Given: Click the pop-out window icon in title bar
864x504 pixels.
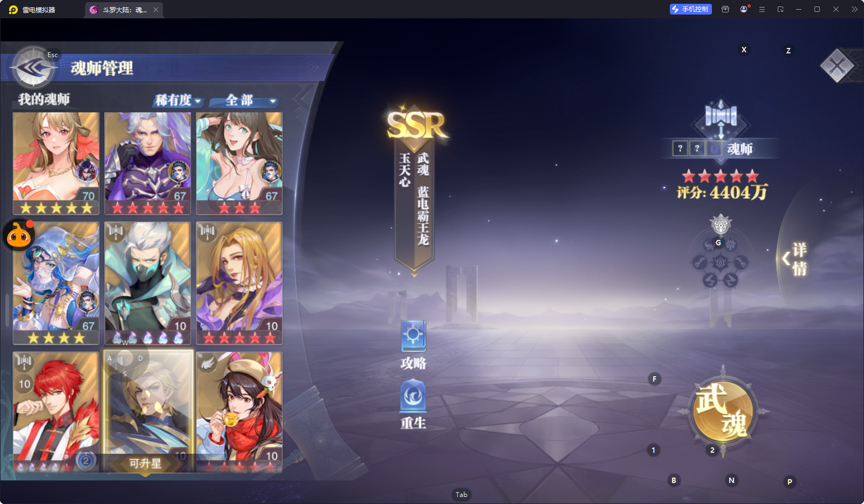Looking at the screenshot, I should 780,9.
